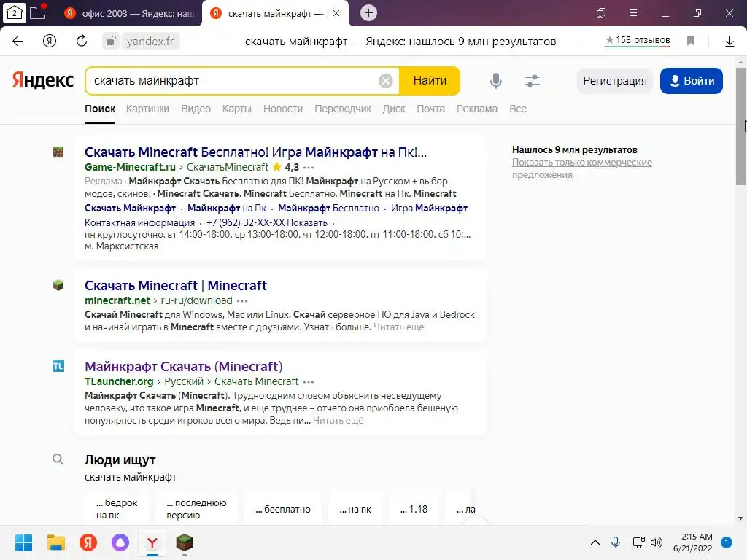Click 'Показать только коммерческие предложения'
747x560 pixels.
point(581,168)
